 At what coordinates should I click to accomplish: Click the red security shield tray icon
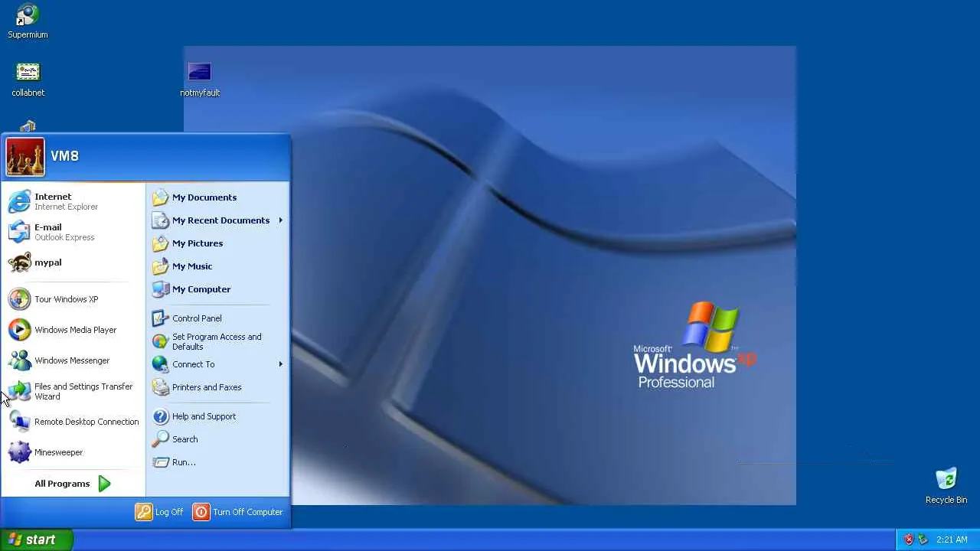point(909,540)
